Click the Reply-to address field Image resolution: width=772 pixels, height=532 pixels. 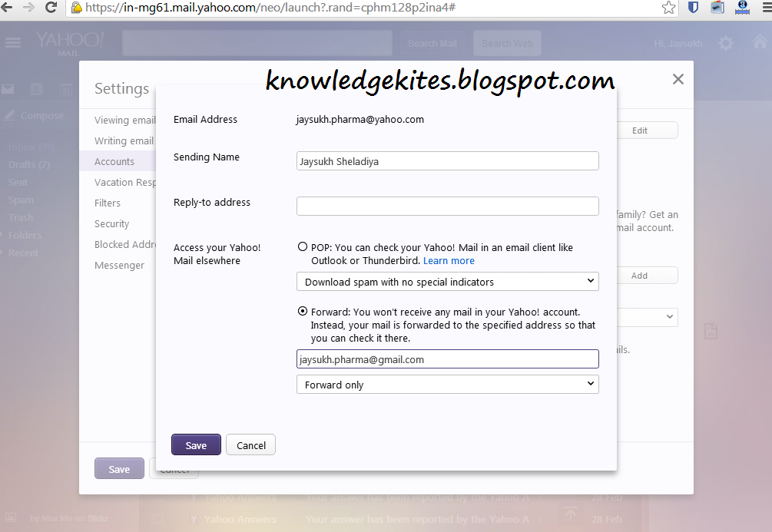coord(448,207)
